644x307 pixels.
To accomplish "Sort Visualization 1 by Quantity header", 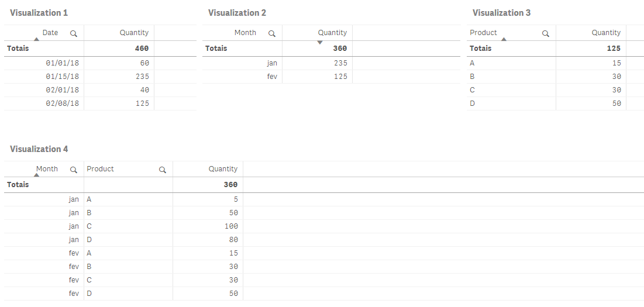I will pyautogui.click(x=134, y=33).
